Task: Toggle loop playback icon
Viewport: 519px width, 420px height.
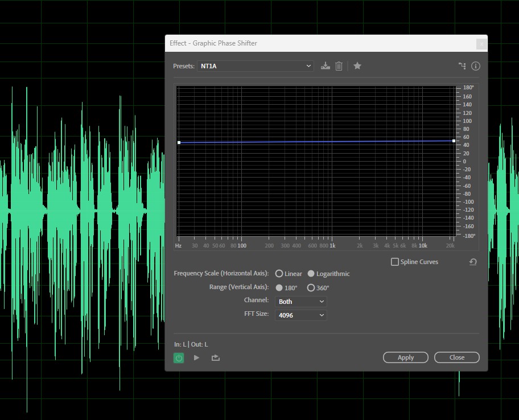Action: click(215, 358)
